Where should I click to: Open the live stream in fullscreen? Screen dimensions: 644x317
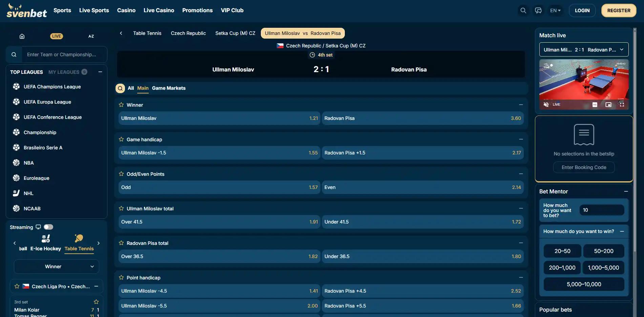622,105
